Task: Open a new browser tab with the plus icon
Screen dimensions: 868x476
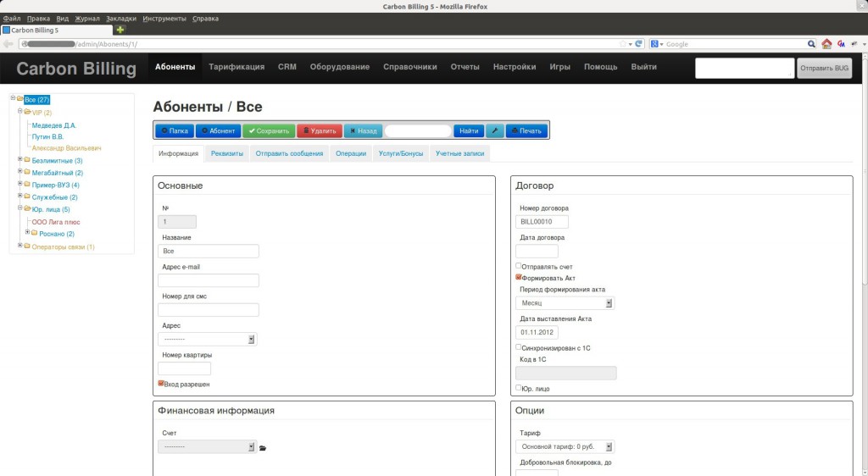Action: 120,30
